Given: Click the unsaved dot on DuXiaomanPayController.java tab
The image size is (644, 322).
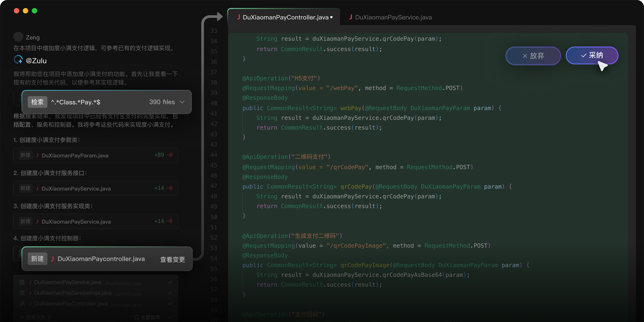Looking at the screenshot, I should tap(331, 17).
